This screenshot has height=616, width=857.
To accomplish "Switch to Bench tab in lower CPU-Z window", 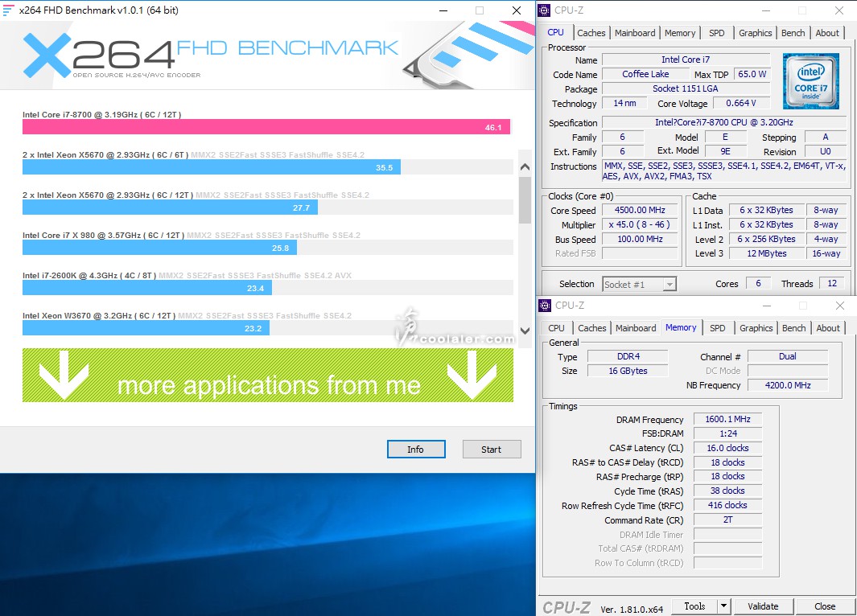I will click(x=793, y=327).
